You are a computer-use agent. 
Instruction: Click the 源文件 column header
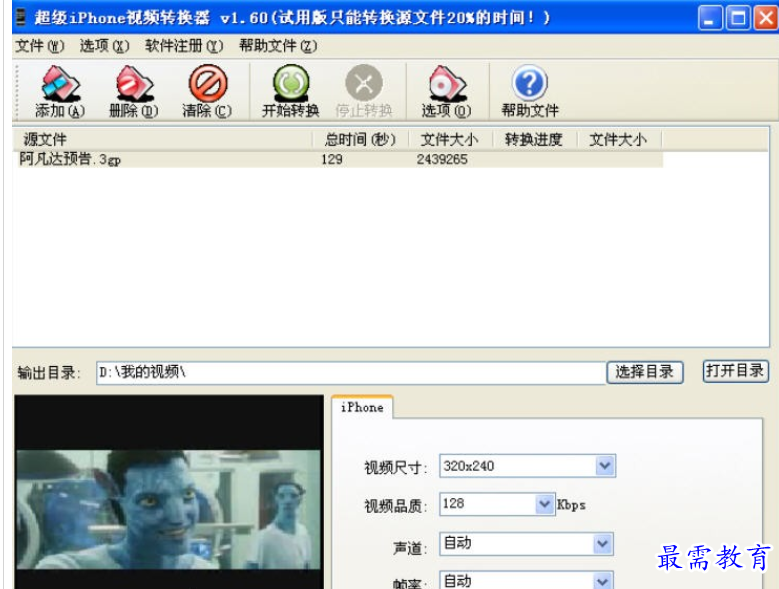pos(162,140)
